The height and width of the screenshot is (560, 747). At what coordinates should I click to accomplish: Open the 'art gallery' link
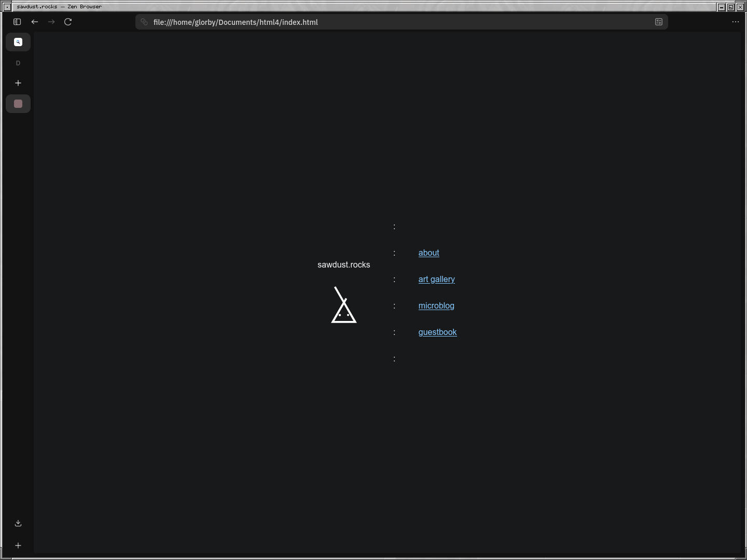[436, 279]
